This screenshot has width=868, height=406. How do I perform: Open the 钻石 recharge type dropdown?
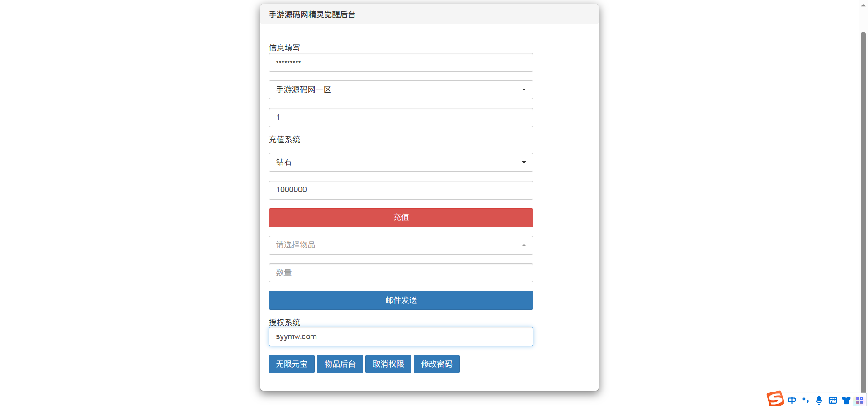tap(401, 162)
